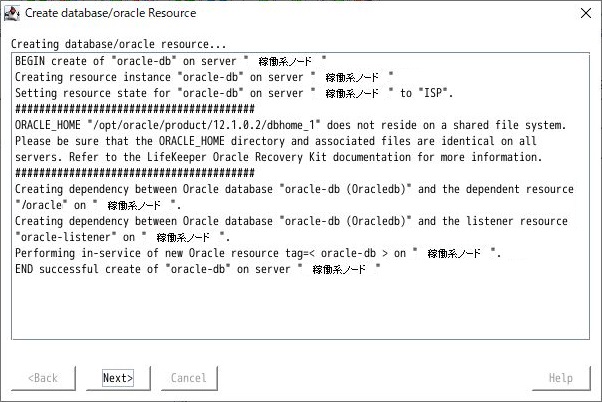
Task: Click the second row of hash separators
Action: pos(135,173)
